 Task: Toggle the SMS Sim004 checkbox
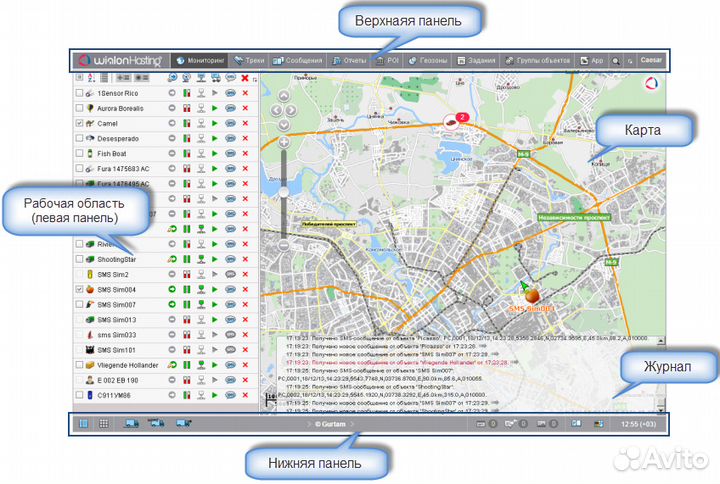[79, 290]
